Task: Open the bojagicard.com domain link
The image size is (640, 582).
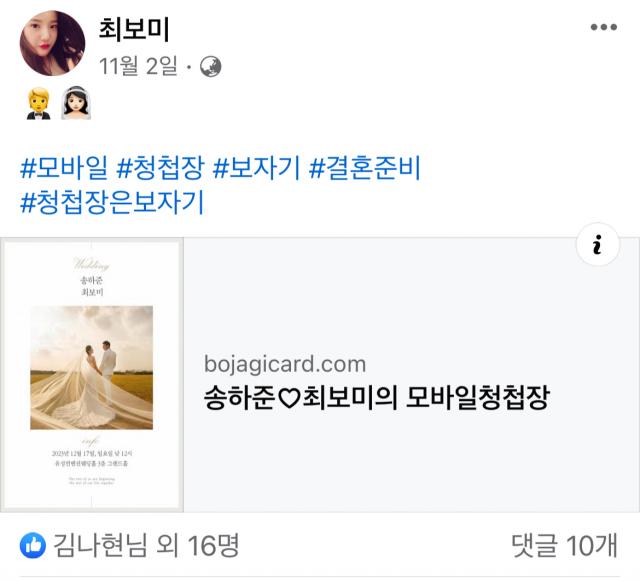Action: pyautogui.click(x=285, y=364)
